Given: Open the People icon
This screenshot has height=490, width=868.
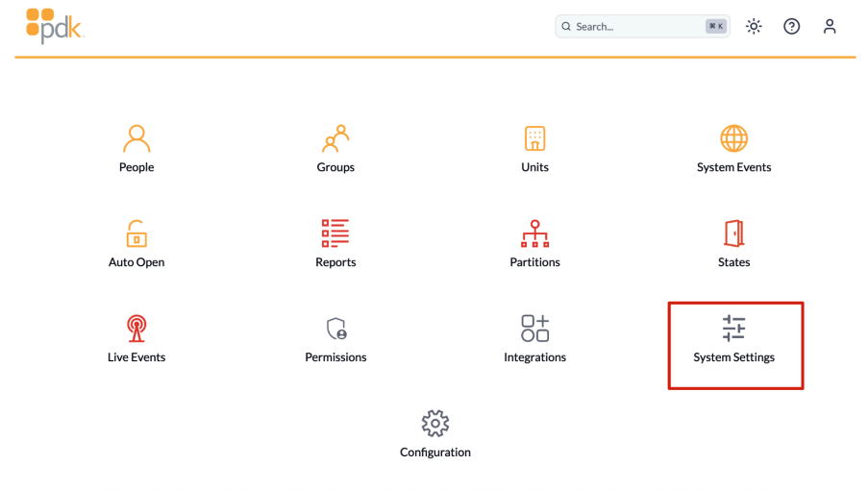Looking at the screenshot, I should [x=136, y=138].
